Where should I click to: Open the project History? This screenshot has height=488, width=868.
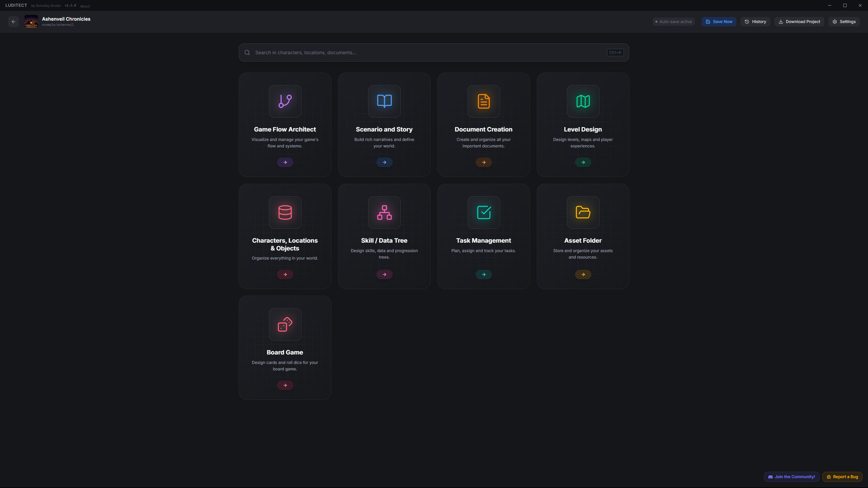(755, 22)
